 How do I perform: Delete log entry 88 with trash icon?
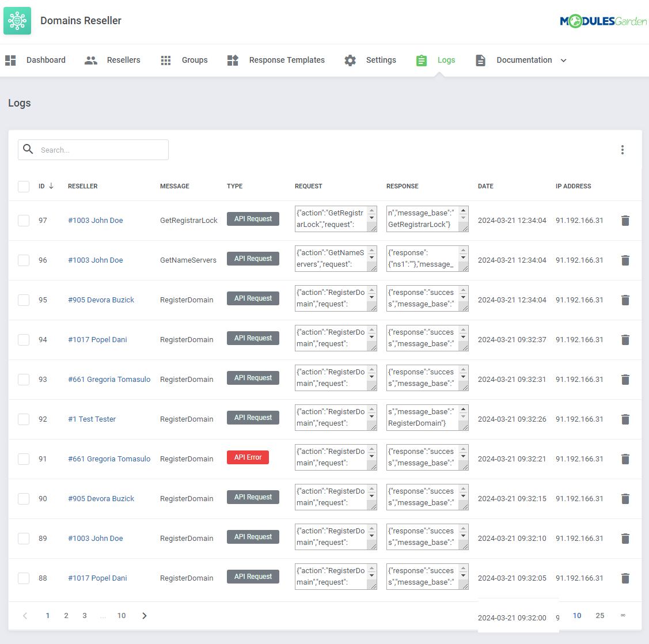tap(625, 578)
